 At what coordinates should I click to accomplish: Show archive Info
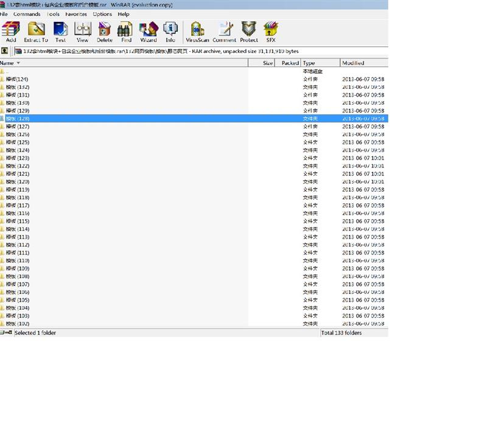coord(170,32)
